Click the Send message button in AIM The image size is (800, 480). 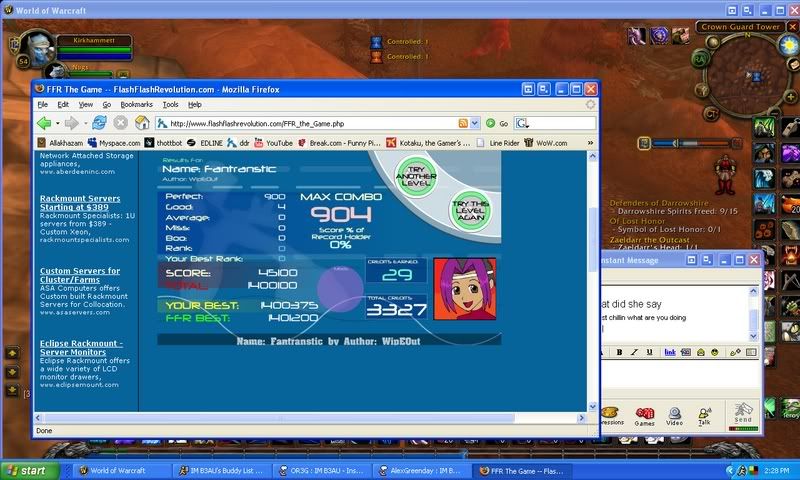[x=743, y=413]
